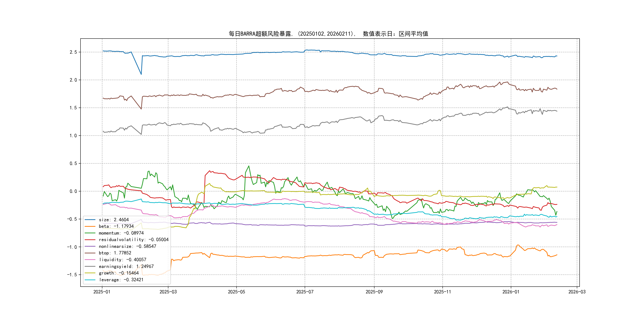
Task: Click the size legend blue line swatch
Action: point(90,220)
